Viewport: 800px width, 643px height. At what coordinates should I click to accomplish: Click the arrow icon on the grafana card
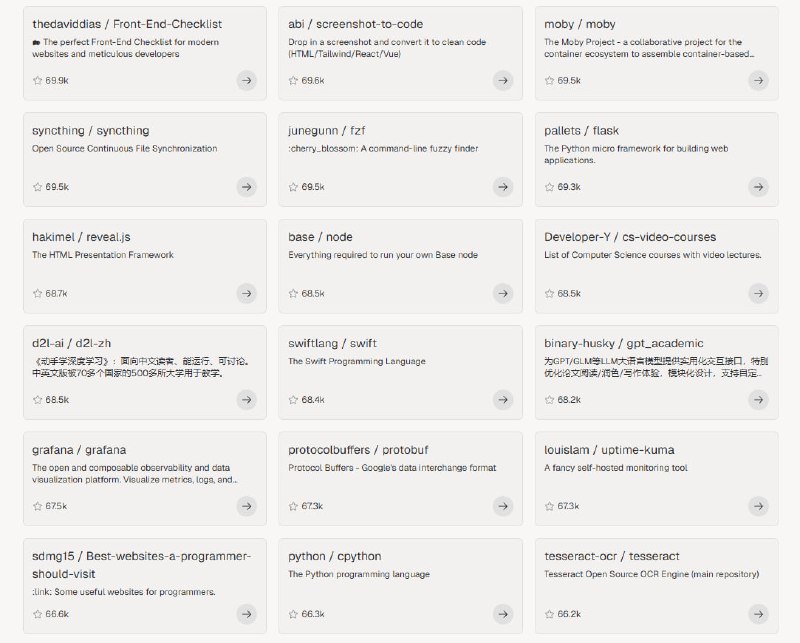click(x=247, y=506)
